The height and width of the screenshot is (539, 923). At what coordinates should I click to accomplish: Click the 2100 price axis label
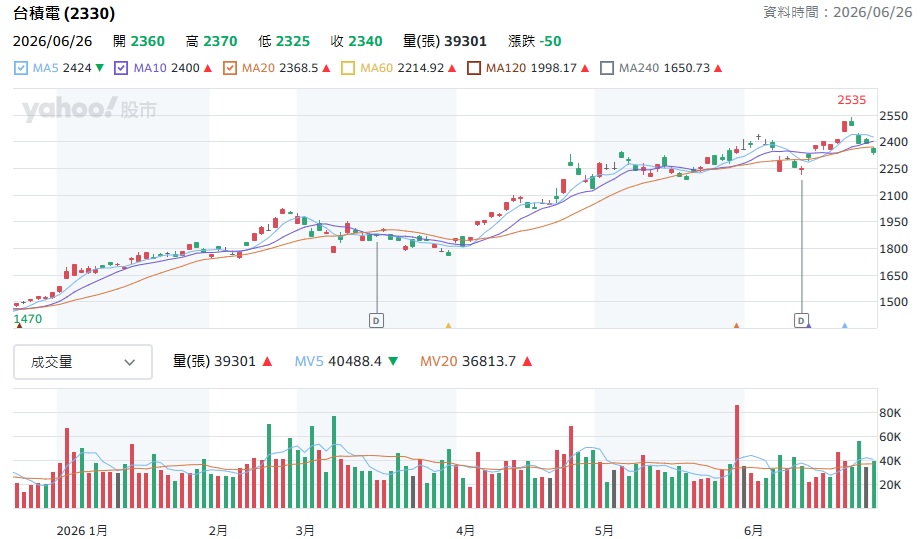pyautogui.click(x=894, y=195)
